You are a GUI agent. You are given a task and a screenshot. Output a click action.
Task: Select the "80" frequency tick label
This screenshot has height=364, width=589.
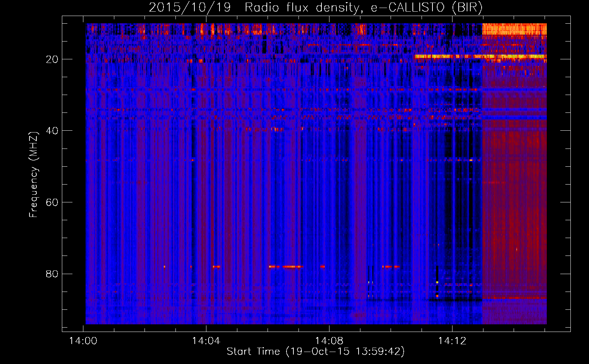52,274
